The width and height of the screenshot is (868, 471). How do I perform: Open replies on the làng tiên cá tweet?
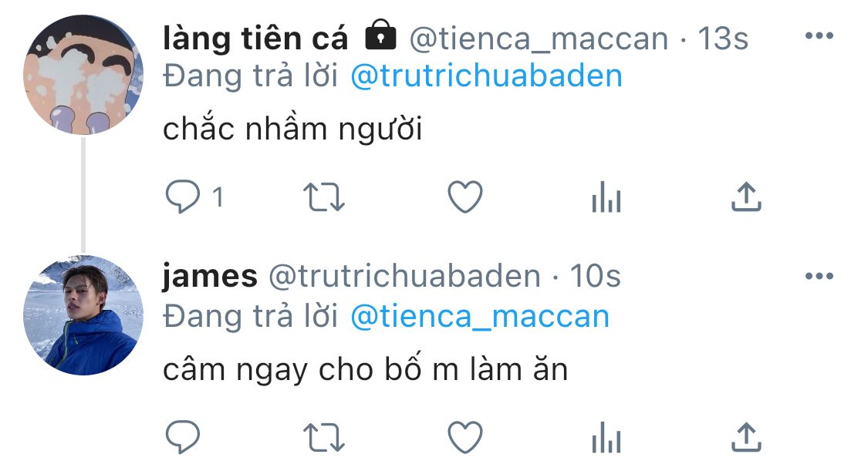click(183, 197)
